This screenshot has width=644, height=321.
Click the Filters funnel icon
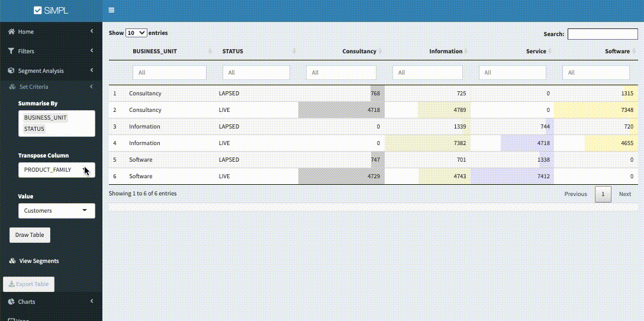point(11,52)
